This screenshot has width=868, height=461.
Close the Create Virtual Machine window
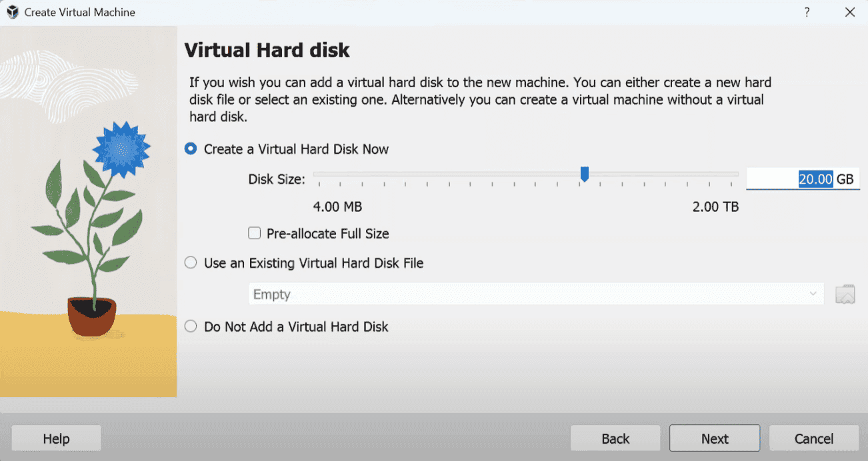tap(849, 12)
